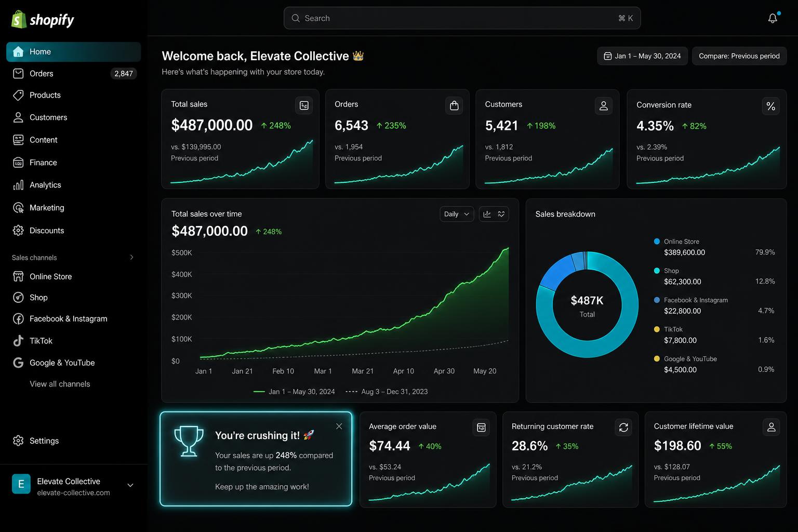Viewport: 798px width, 532px height.
Task: Click the Finance bank icon
Action: [x=18, y=163]
